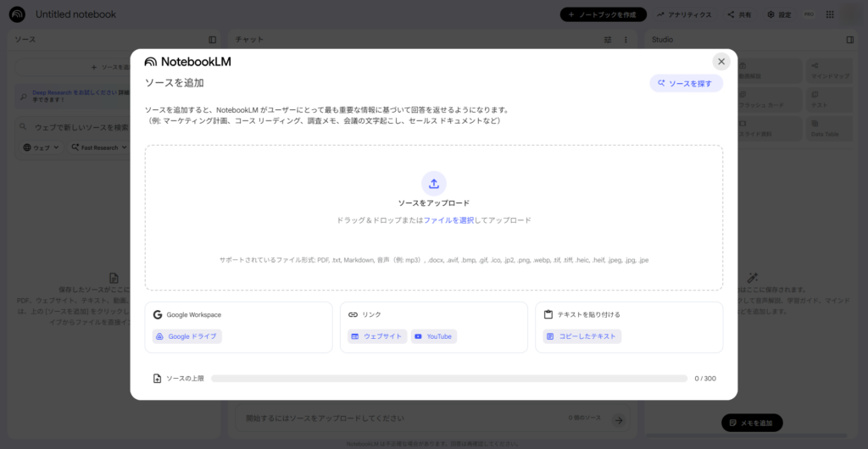868x449 pixels.
Task: Select the コピーしたテキスト option
Action: pyautogui.click(x=582, y=336)
